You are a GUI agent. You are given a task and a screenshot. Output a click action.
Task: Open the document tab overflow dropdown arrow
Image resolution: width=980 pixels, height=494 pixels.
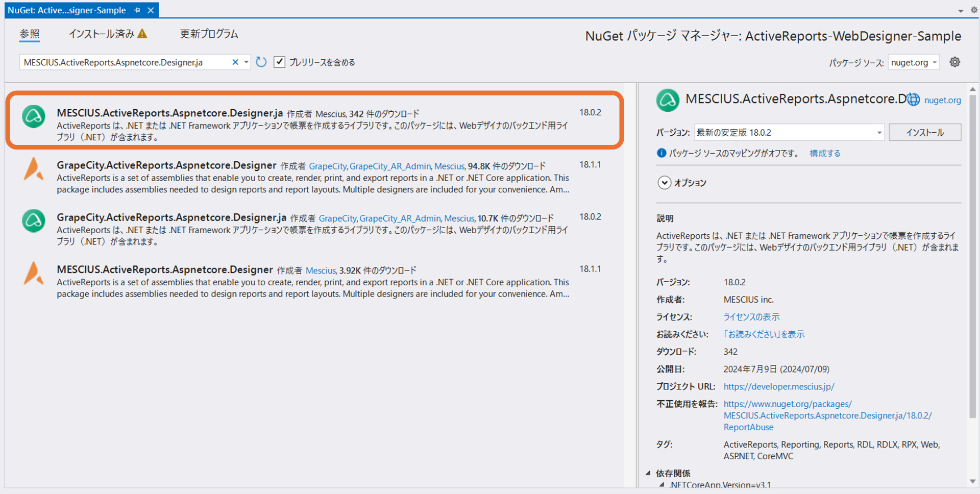click(961, 11)
